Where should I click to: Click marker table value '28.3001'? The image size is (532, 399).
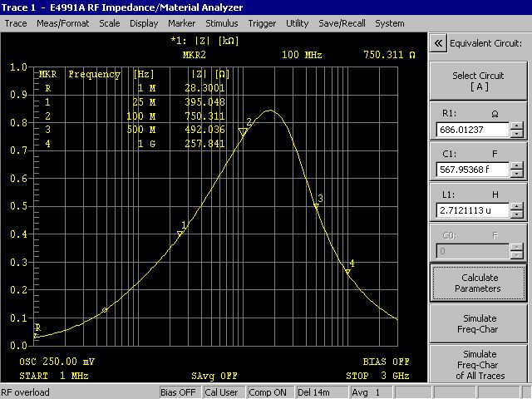point(204,88)
